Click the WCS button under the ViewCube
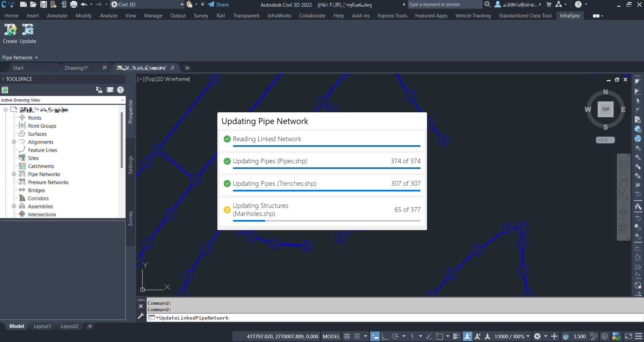 click(x=605, y=140)
